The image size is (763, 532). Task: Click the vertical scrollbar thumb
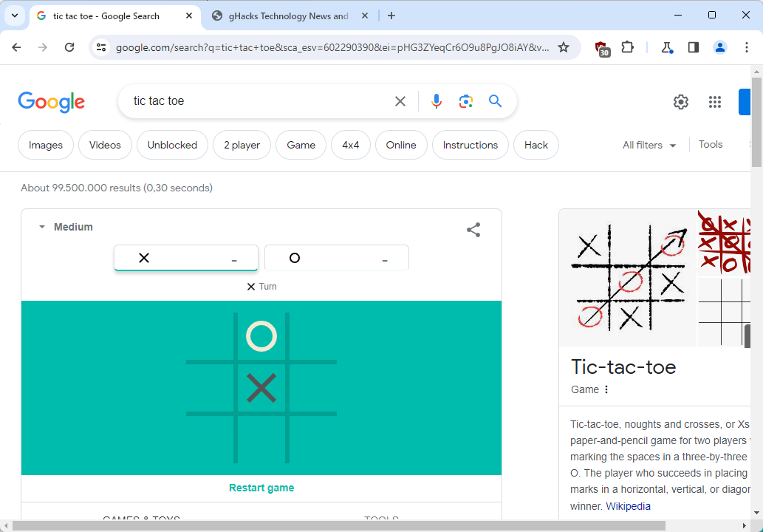click(x=756, y=122)
